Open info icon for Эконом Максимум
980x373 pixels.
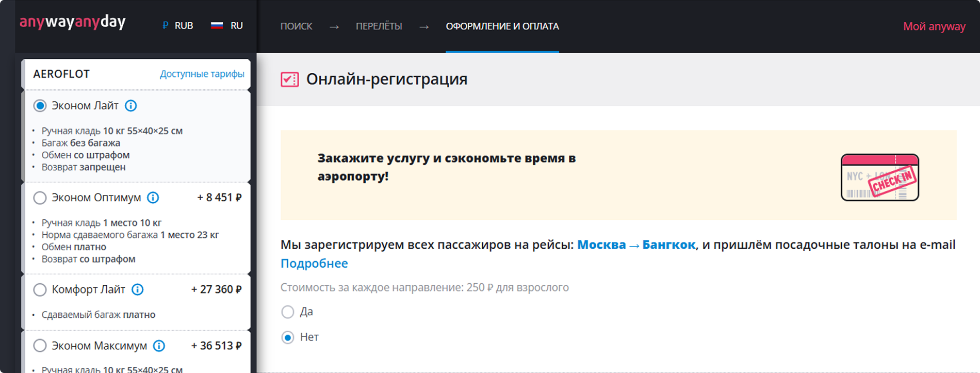159,346
